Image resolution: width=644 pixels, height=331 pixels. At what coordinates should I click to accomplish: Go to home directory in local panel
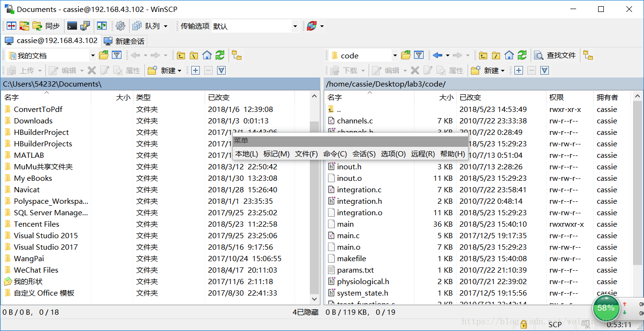coord(207,55)
